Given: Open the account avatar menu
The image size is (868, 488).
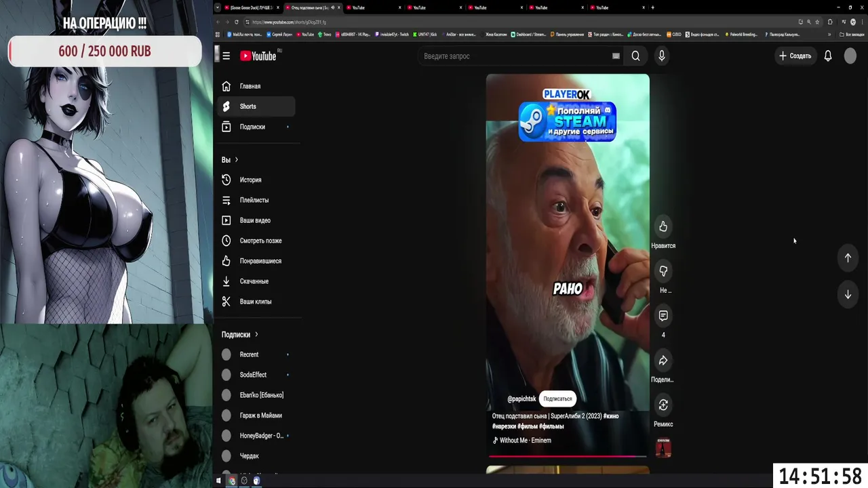Looking at the screenshot, I should 850,56.
